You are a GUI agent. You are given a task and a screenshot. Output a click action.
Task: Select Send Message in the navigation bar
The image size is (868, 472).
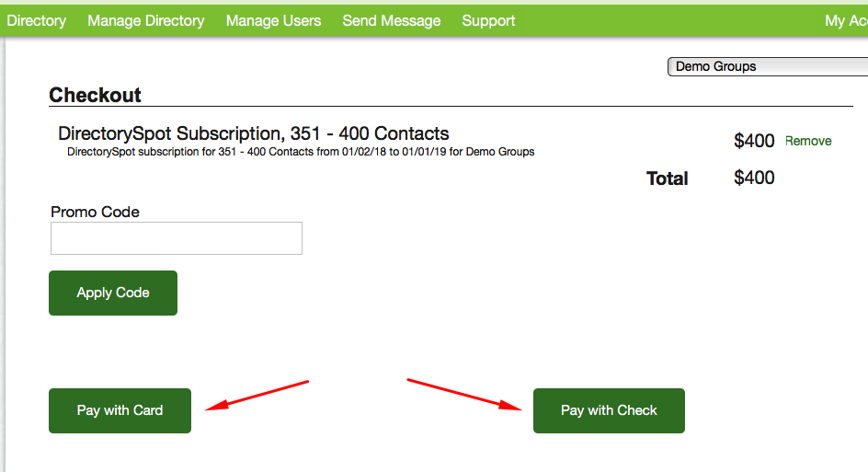point(391,20)
